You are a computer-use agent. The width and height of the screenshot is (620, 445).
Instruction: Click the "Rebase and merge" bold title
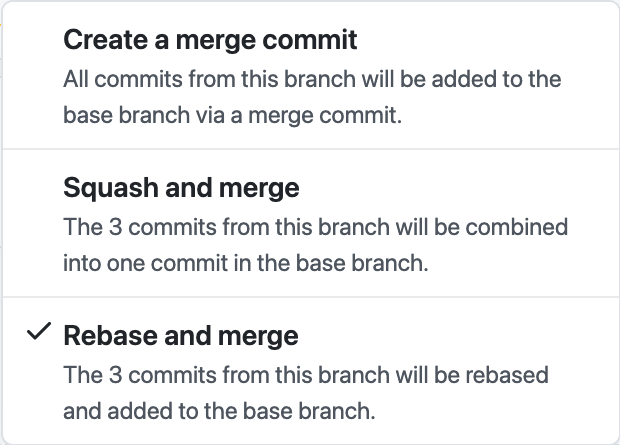(x=181, y=335)
